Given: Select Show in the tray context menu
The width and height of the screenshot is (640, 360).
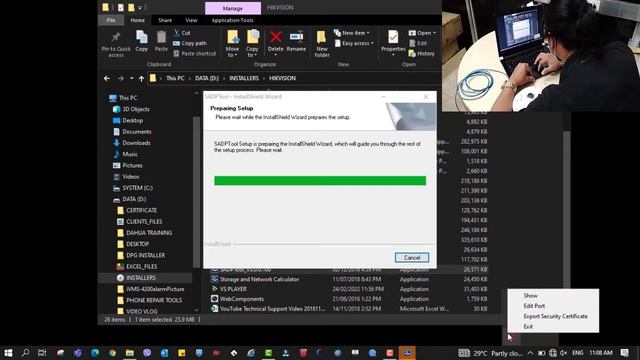Looking at the screenshot, I should coord(530,296).
